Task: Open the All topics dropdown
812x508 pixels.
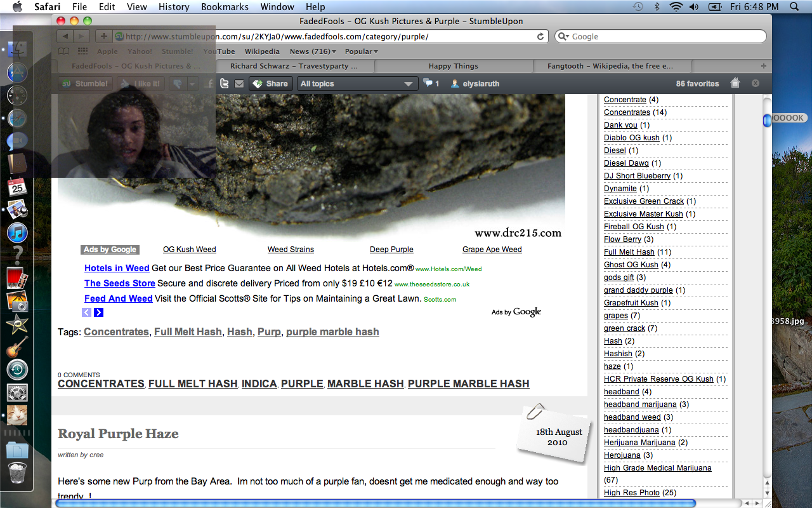Action: pyautogui.click(x=357, y=84)
